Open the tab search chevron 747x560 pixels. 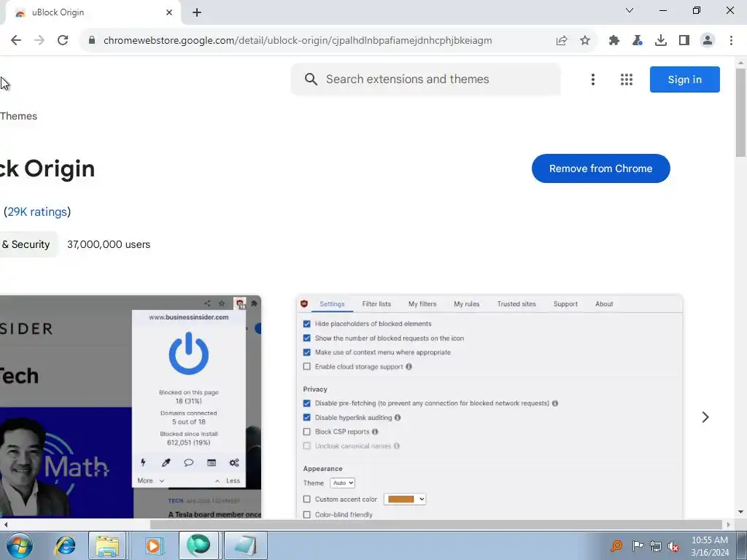pos(630,10)
